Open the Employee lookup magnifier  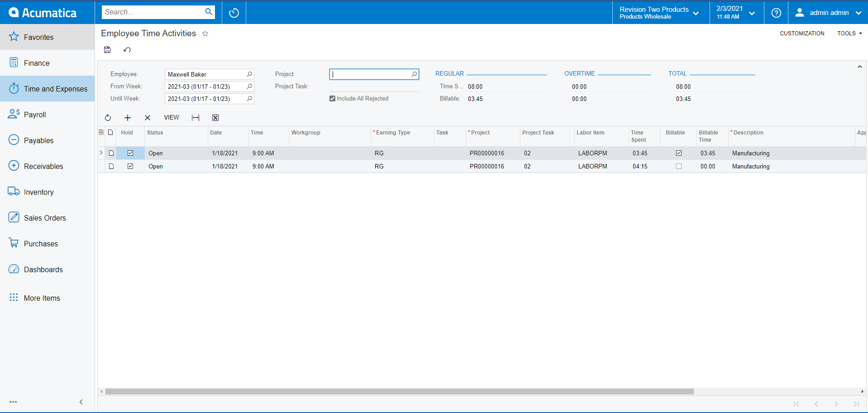click(x=249, y=74)
